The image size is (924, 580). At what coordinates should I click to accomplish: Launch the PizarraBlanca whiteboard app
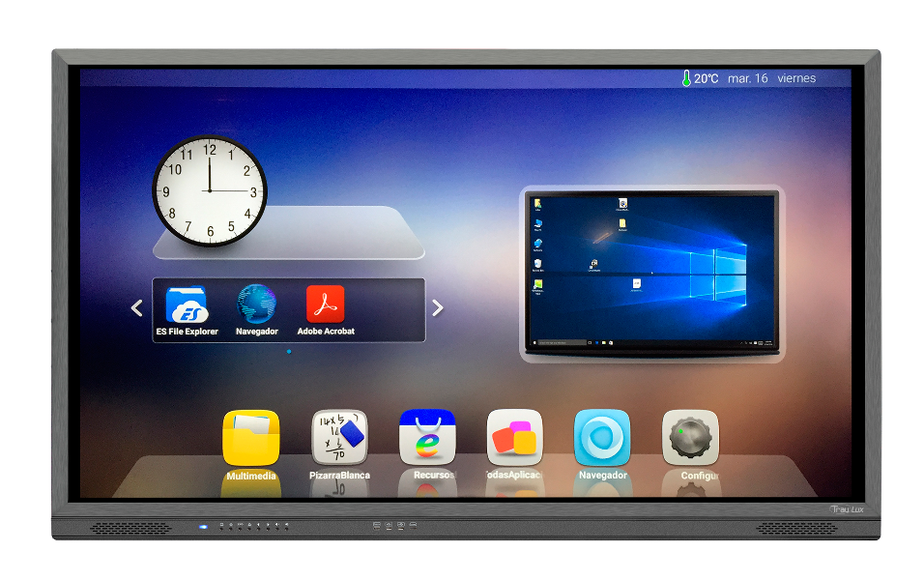click(339, 438)
